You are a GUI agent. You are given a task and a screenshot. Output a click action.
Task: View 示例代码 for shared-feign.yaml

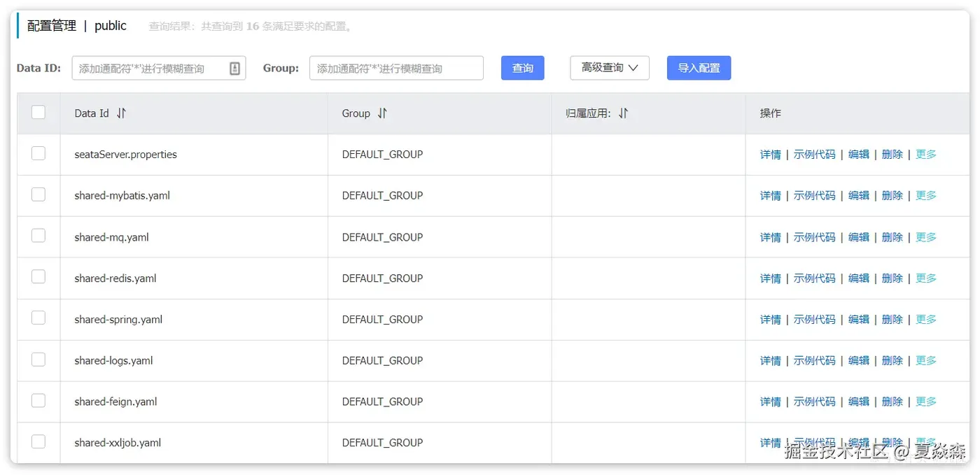[814, 402]
